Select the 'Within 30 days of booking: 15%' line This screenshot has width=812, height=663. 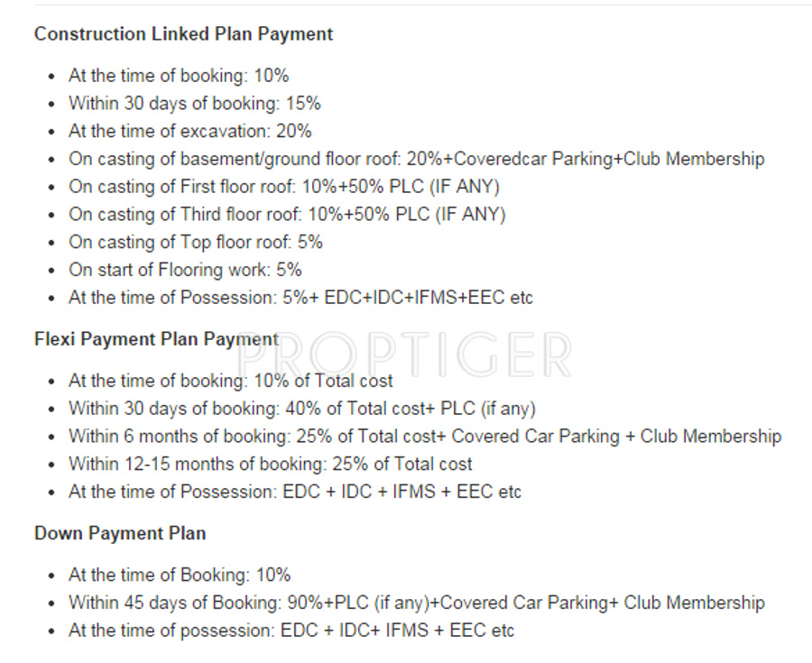[194, 103]
